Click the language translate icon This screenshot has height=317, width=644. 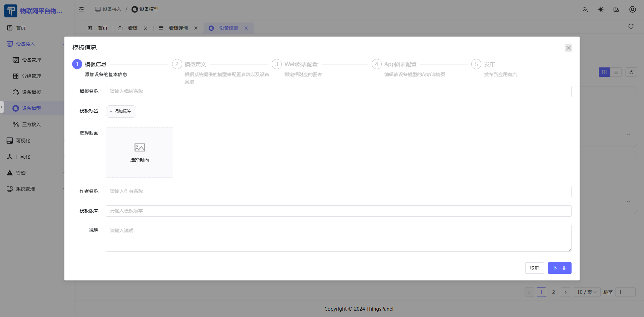[x=585, y=9]
